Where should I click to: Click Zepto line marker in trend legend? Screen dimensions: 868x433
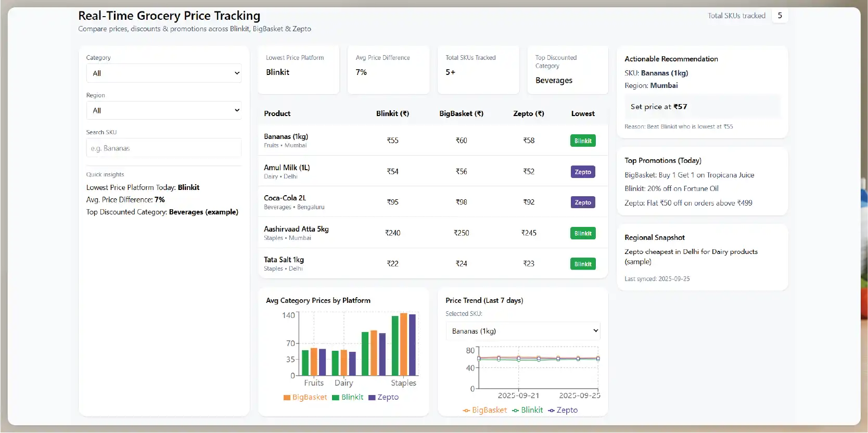551,410
